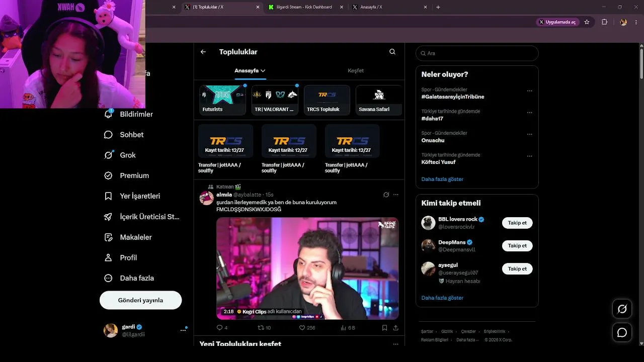Switch to the Keşfet tab
Viewport: 644px width, 362px height.
[356, 71]
